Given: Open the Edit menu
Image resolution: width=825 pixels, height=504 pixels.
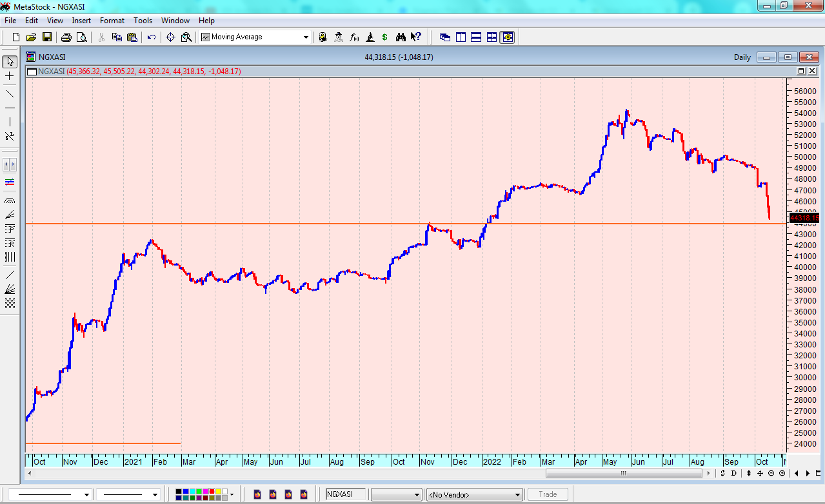Looking at the screenshot, I should [x=32, y=21].
